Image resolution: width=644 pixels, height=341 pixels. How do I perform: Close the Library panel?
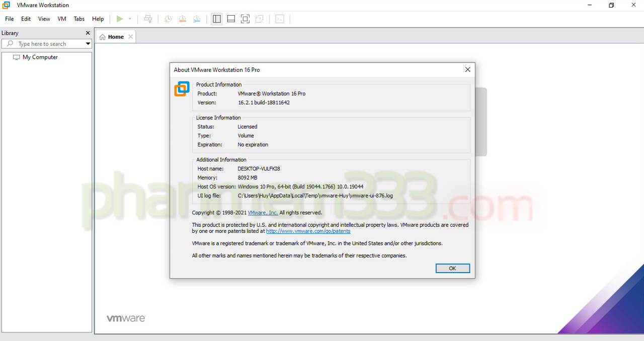pyautogui.click(x=88, y=33)
